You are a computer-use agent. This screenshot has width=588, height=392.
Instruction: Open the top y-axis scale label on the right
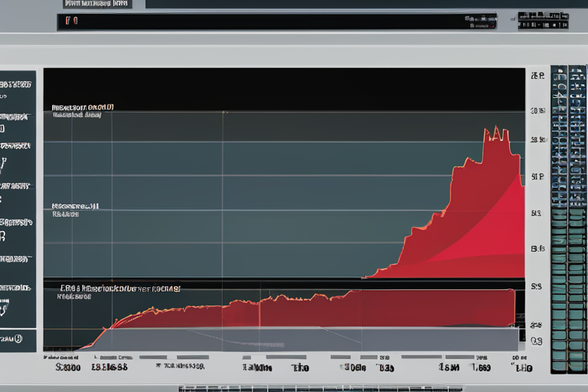537,77
